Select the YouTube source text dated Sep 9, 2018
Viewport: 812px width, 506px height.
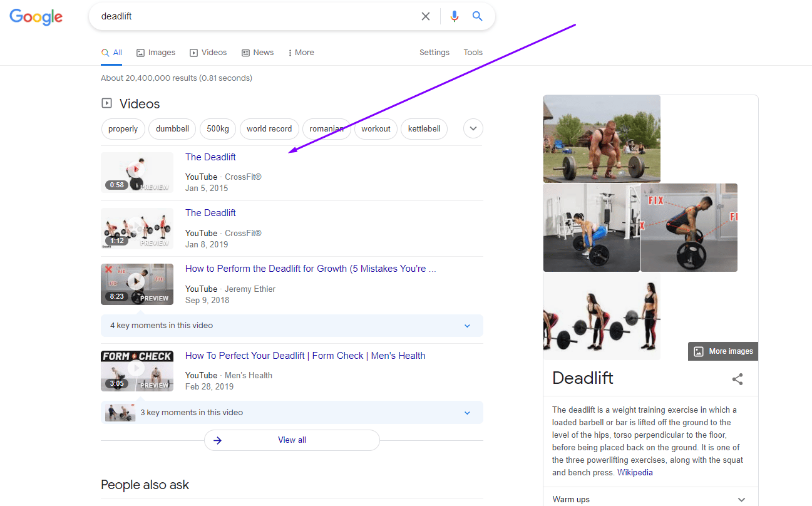[201, 289]
